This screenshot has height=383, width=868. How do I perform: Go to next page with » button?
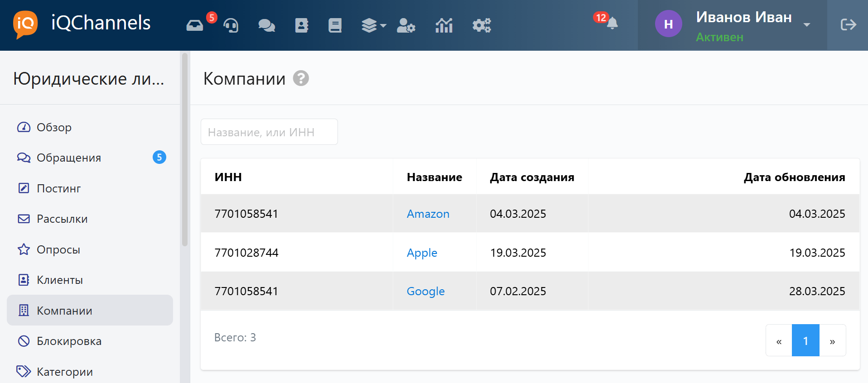click(833, 340)
